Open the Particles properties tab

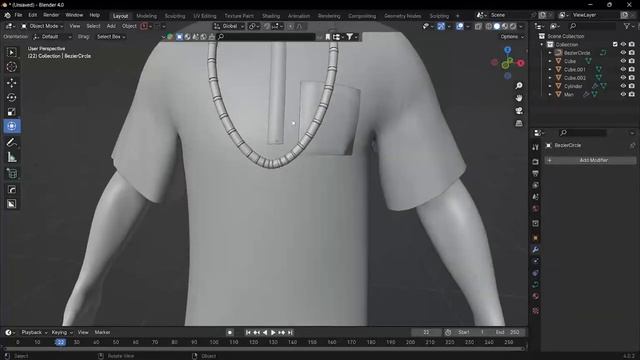tap(536, 261)
